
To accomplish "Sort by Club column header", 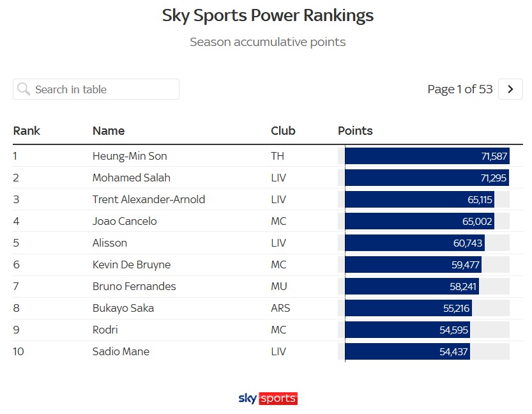I will pyautogui.click(x=283, y=131).
